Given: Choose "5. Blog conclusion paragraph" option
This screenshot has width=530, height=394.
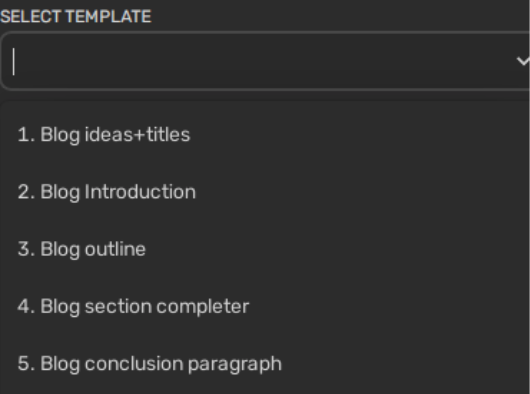Looking at the screenshot, I should click(x=265, y=364).
